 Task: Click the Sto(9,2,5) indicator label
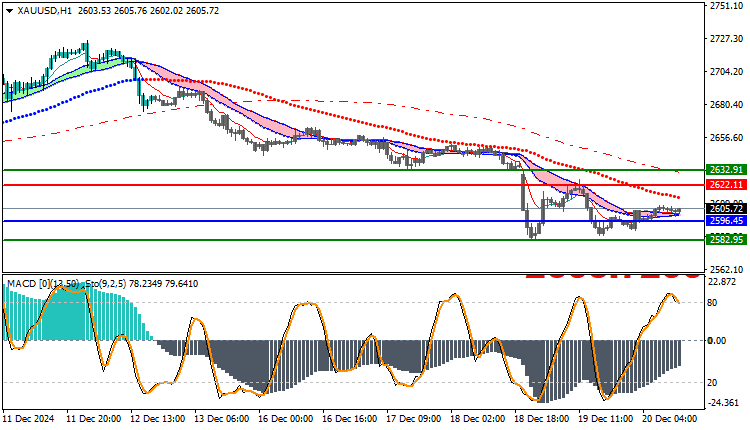coord(106,284)
